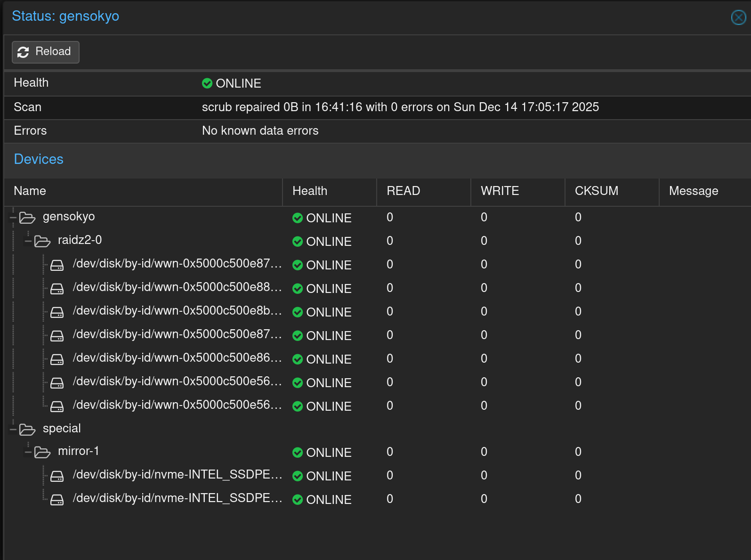Select the mirror-1 tree row
The width and height of the screenshot is (751, 560).
(x=378, y=452)
